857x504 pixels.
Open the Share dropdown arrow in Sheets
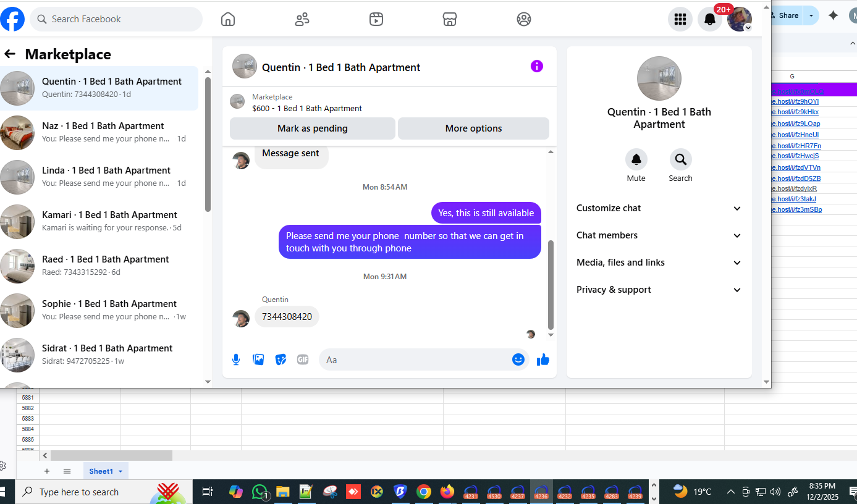(811, 15)
